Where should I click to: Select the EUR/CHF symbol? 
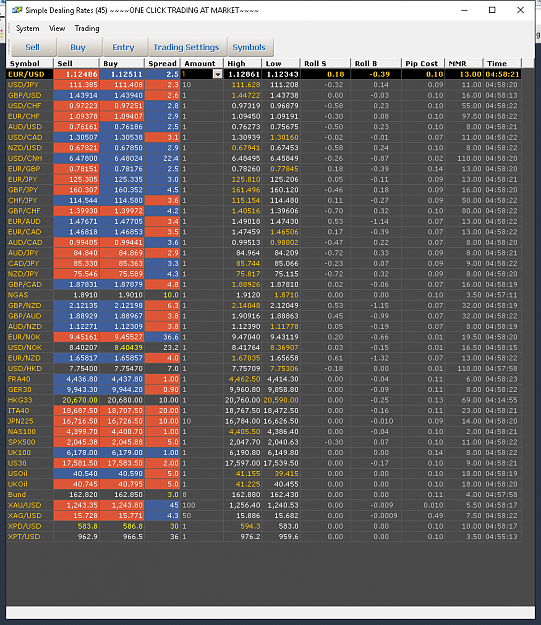click(24, 116)
